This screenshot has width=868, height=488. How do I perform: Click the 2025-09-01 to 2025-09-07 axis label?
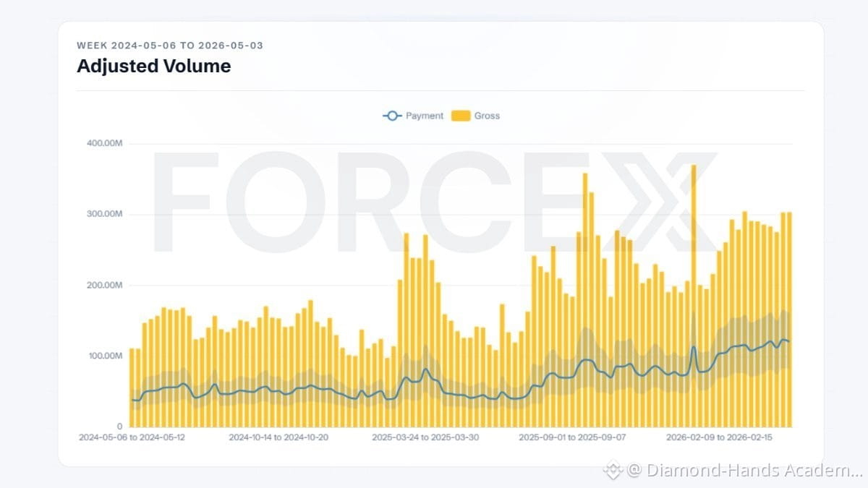[x=574, y=437]
